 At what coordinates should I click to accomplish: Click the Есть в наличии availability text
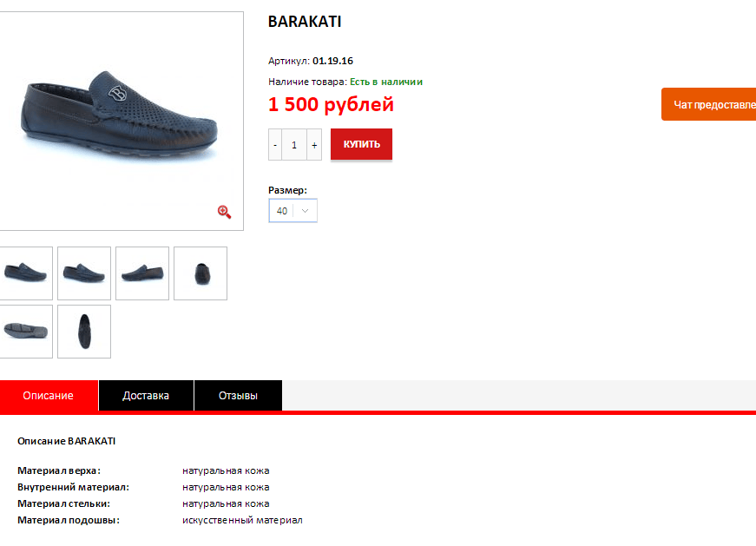click(x=386, y=82)
